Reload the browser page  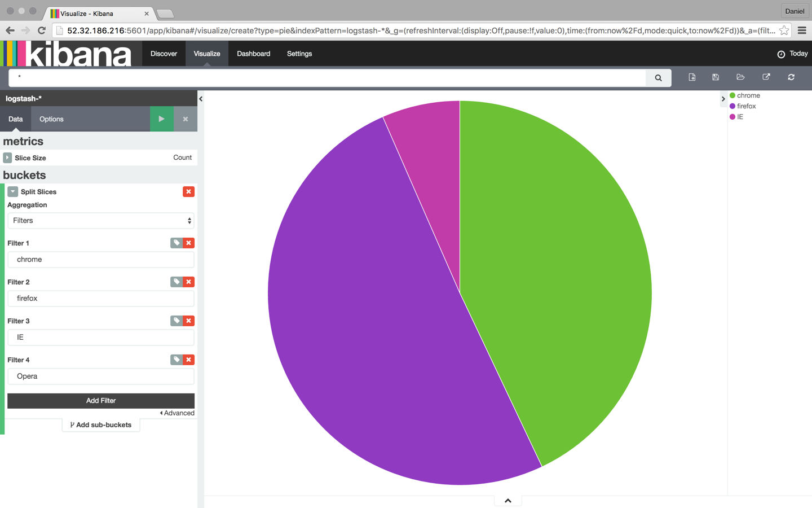coord(42,30)
